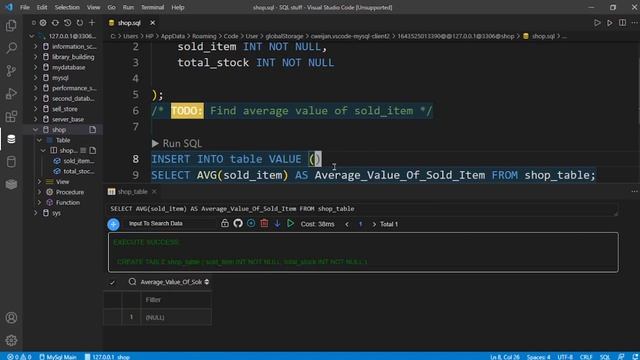
Task: Open the Run and Debug view
Action: coord(11,93)
